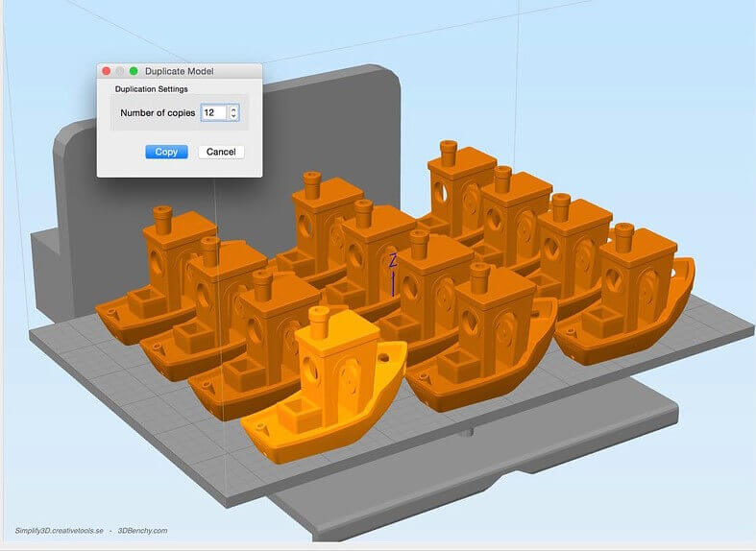Screen dimensions: 756x551
Task: Click the Number of copies field
Action: point(214,112)
